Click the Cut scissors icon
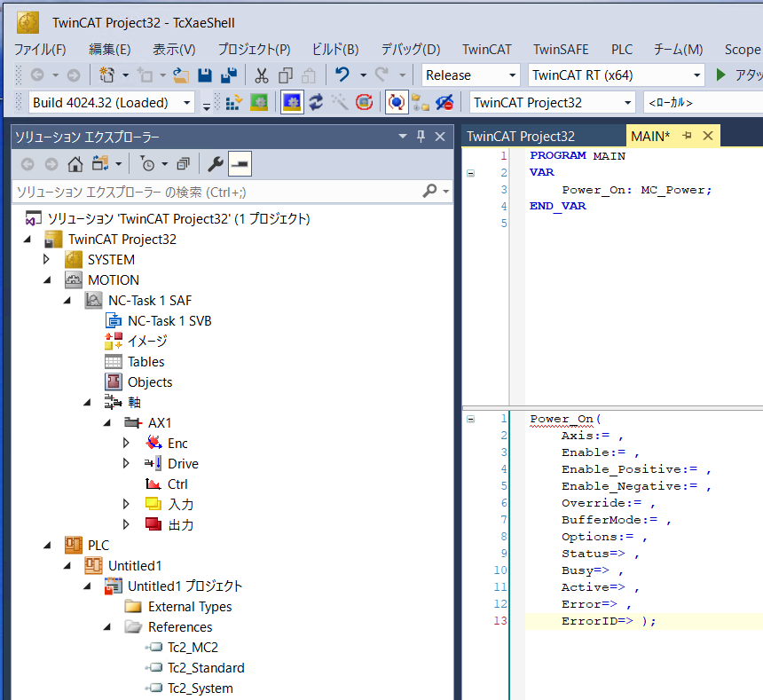This screenshot has width=763, height=700. [261, 75]
